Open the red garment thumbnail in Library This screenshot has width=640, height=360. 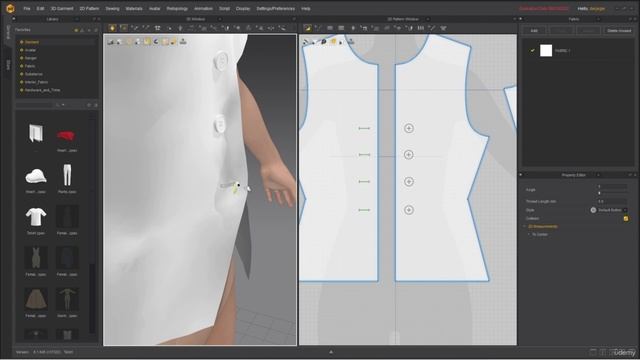[66, 136]
